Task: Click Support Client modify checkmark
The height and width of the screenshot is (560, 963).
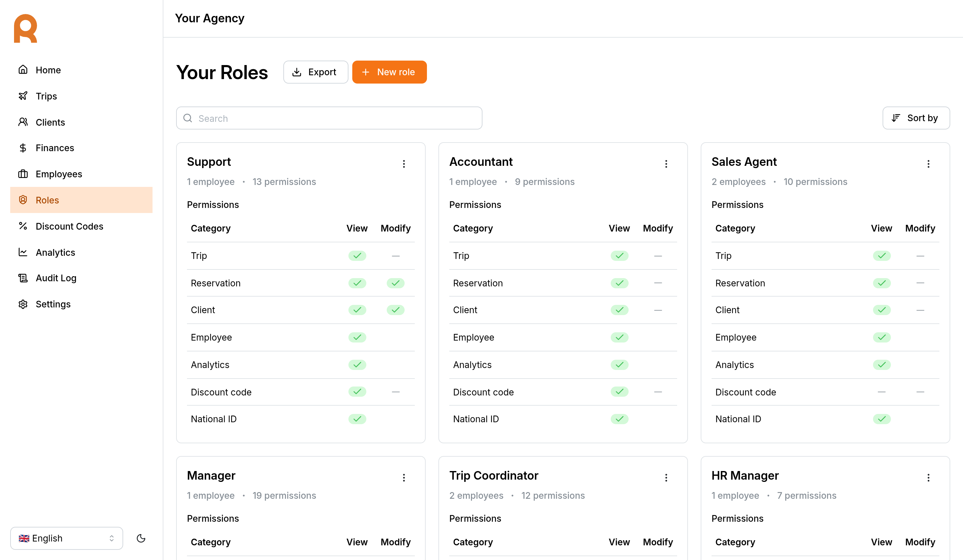Action: (x=395, y=310)
